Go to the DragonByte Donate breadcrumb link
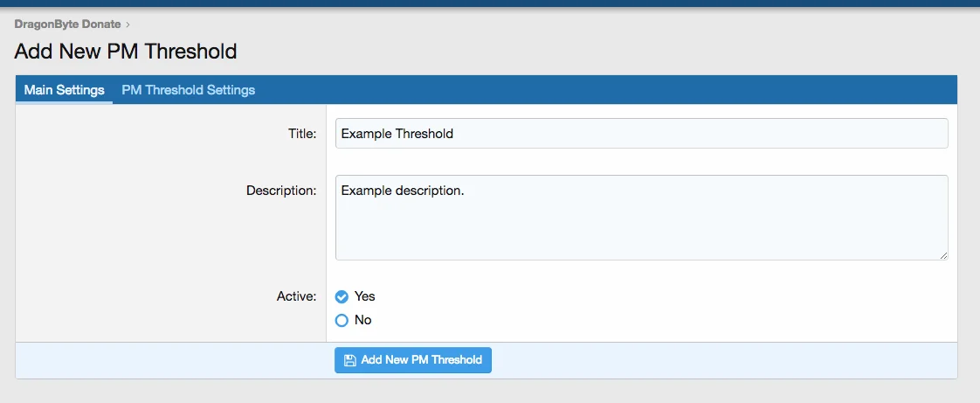The height and width of the screenshot is (403, 980). (x=67, y=24)
